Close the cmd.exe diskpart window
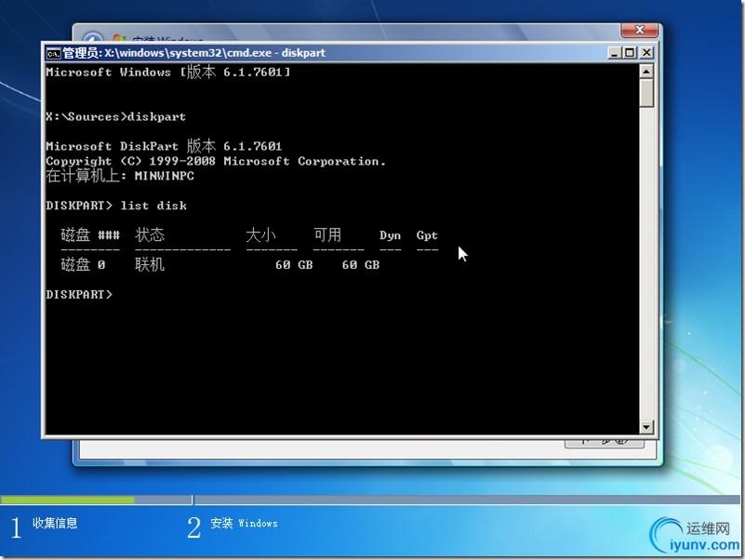The width and height of the screenshot is (745, 560). [646, 53]
